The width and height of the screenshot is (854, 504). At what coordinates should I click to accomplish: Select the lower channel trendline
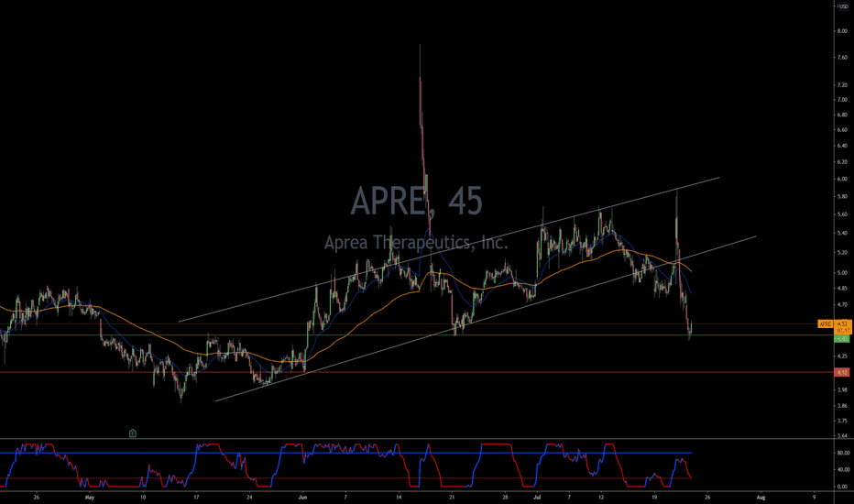tap(486, 319)
